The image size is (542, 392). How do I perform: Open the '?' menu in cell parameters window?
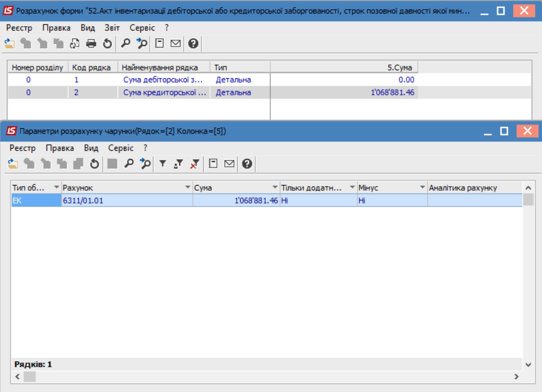[145, 148]
